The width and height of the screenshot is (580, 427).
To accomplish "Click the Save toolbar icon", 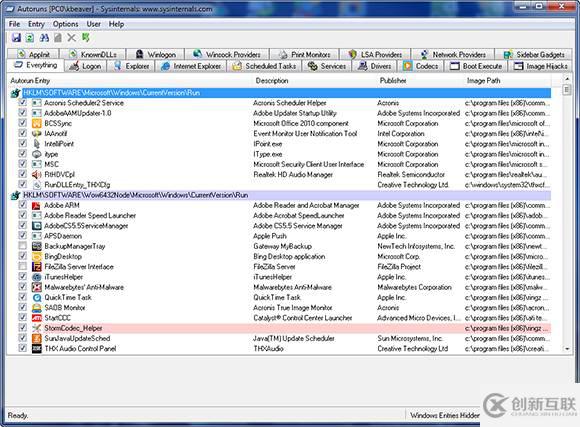I will (16, 37).
